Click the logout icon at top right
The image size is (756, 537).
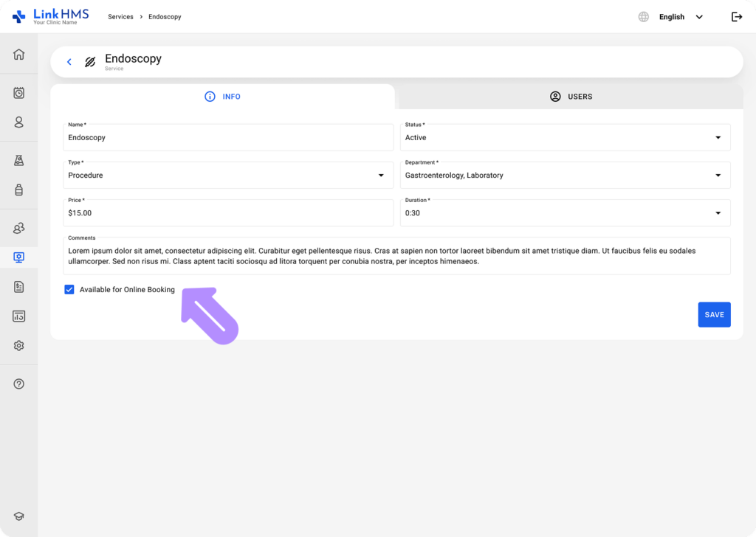click(x=737, y=17)
